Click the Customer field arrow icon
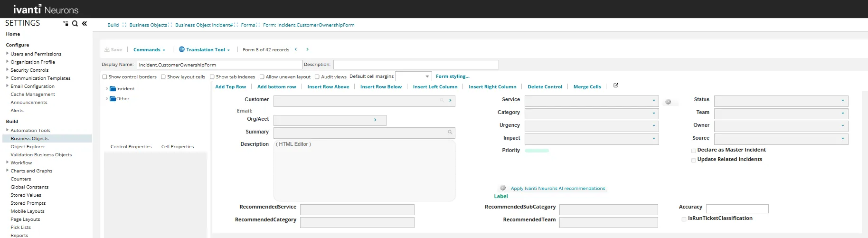The height and width of the screenshot is (238, 868). point(450,100)
